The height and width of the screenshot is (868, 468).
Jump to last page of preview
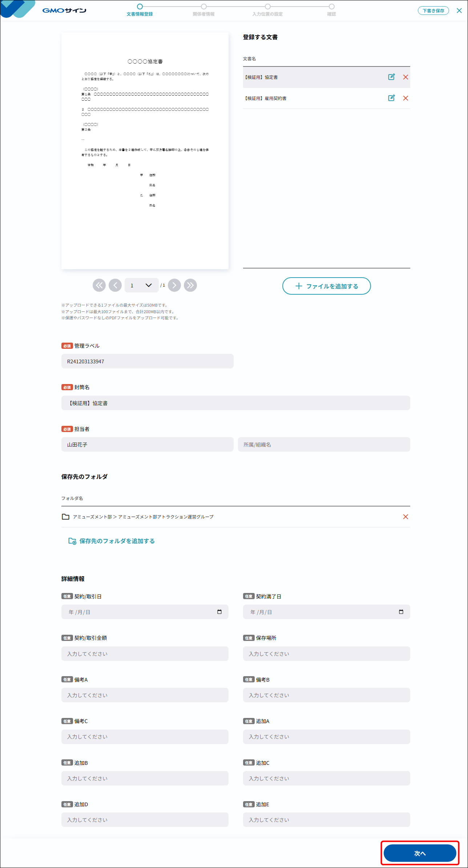(x=190, y=285)
